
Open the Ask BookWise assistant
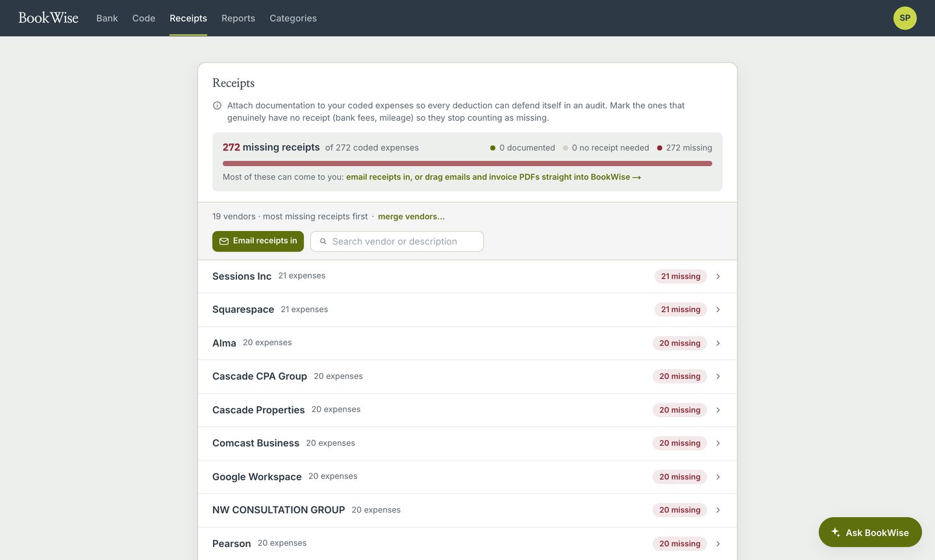[870, 532]
